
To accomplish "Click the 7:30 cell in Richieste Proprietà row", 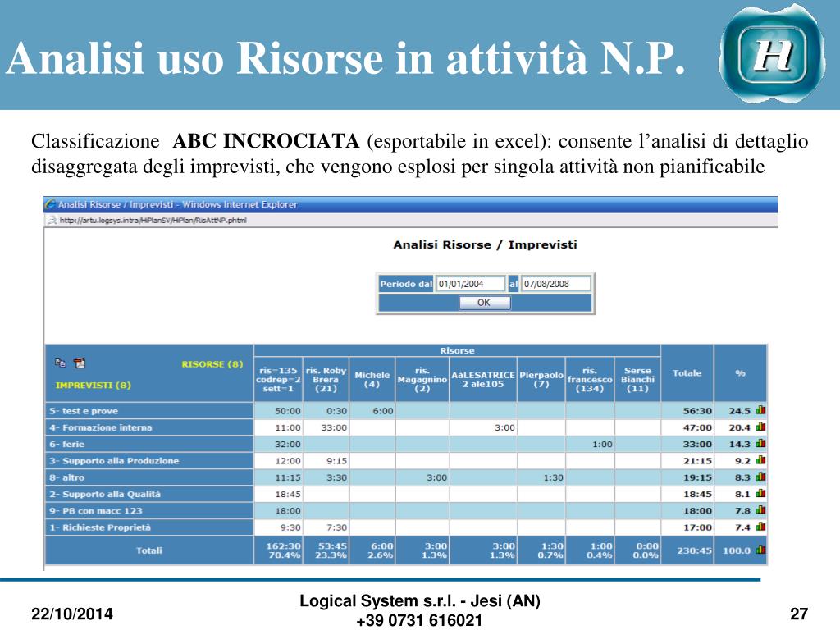I will click(326, 527).
